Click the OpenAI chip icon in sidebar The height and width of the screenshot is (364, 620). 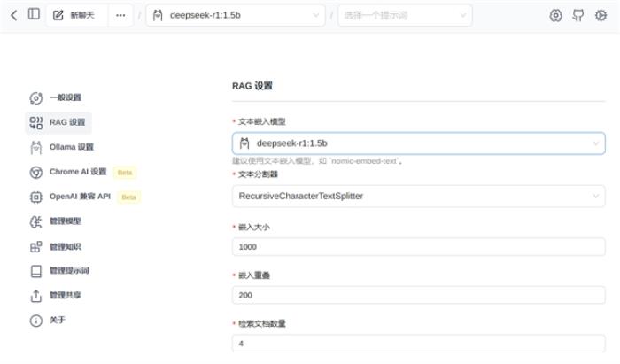coord(36,197)
